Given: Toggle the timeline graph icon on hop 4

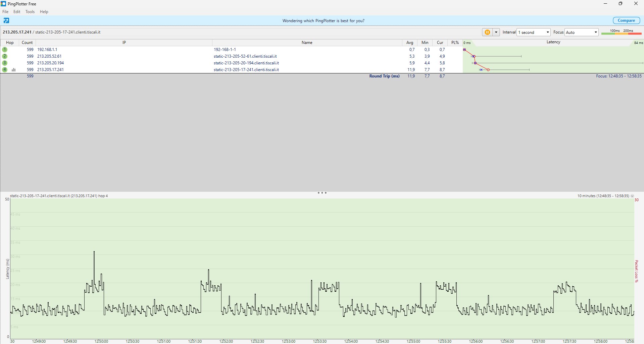Looking at the screenshot, I should tap(14, 70).
